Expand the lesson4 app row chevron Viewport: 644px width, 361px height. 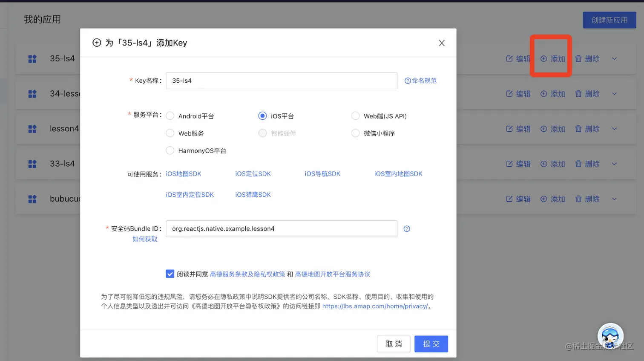tap(614, 129)
